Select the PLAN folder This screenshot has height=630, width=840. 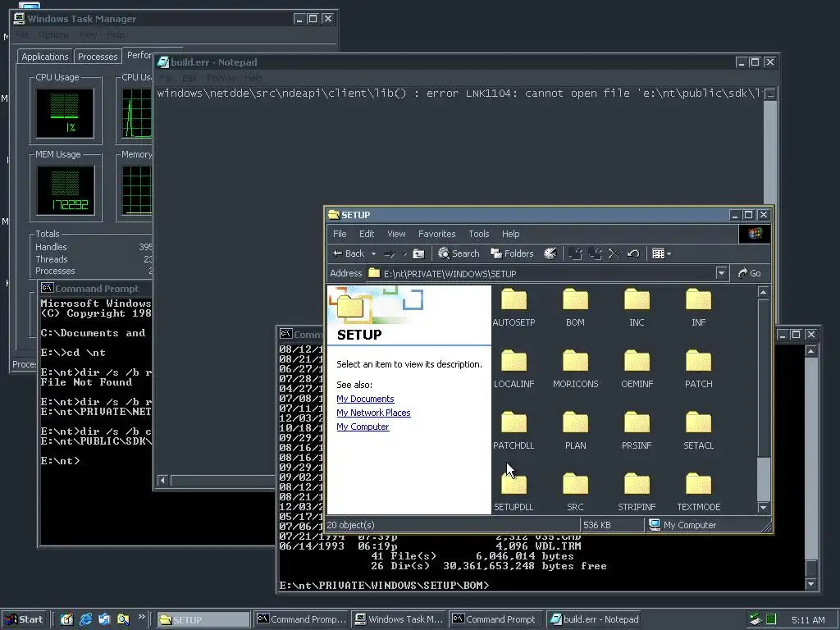tap(575, 430)
